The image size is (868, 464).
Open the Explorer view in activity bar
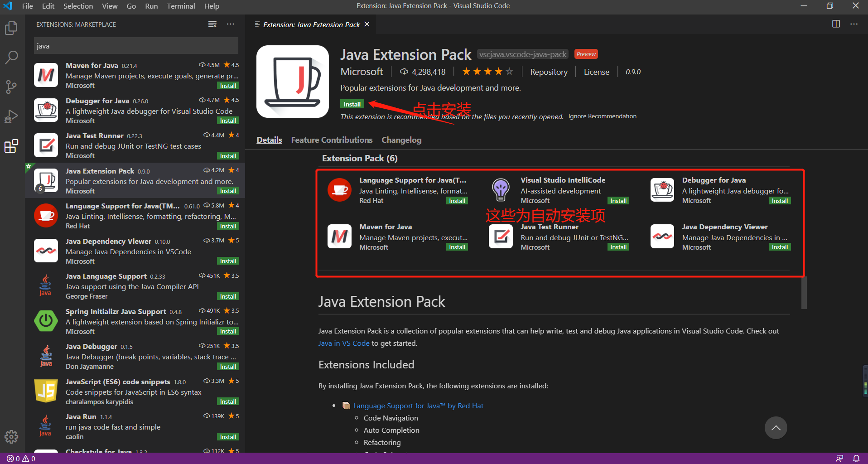click(x=11, y=28)
